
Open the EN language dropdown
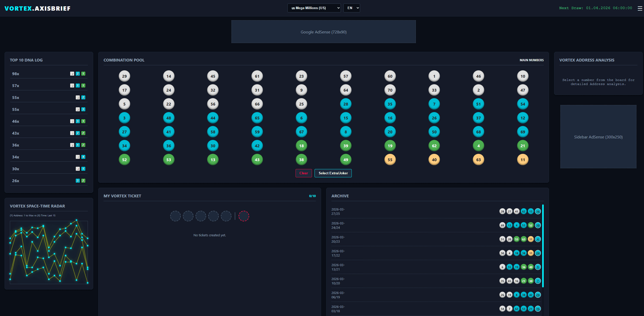pos(352,8)
